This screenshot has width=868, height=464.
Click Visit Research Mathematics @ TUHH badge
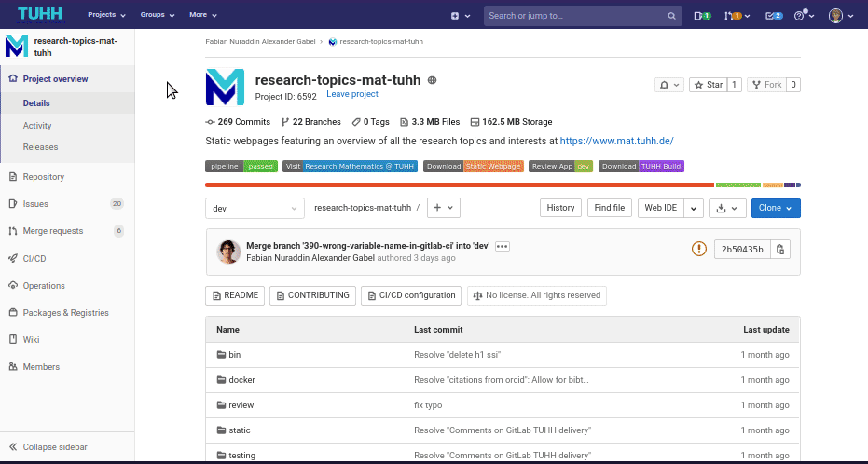pos(350,167)
